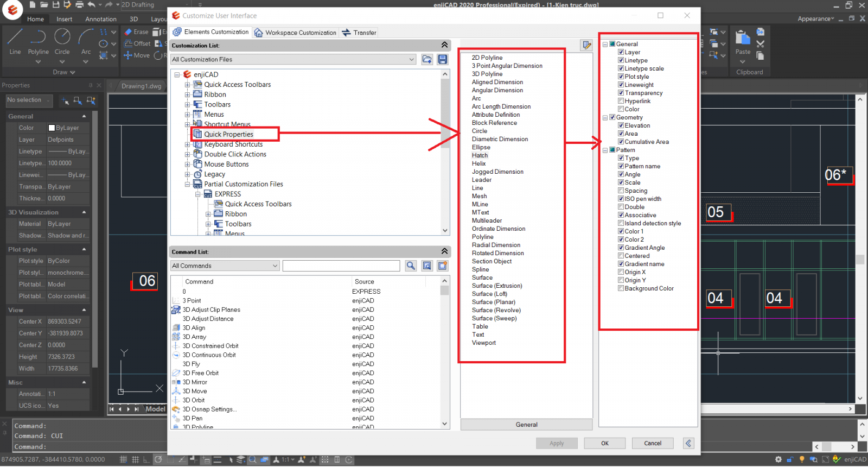Enable the Background Color checkbox
868x467 pixels.
point(621,288)
